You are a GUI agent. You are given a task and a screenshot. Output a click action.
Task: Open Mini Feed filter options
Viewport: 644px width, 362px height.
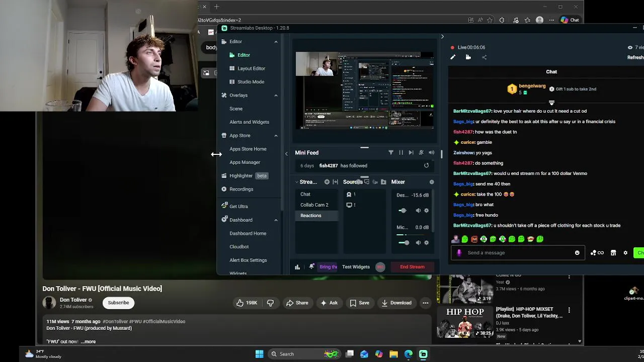[391, 152]
